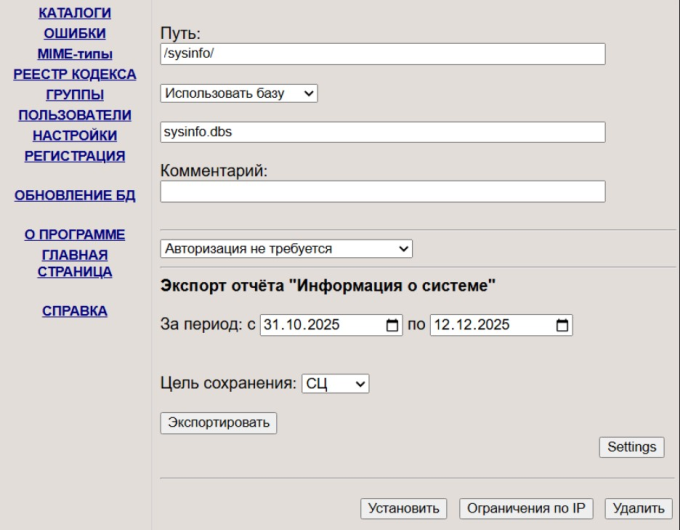This screenshot has width=680, height=530.
Task: Open the 'КАТАЛОГИ' sidebar link
Action: tap(75, 13)
